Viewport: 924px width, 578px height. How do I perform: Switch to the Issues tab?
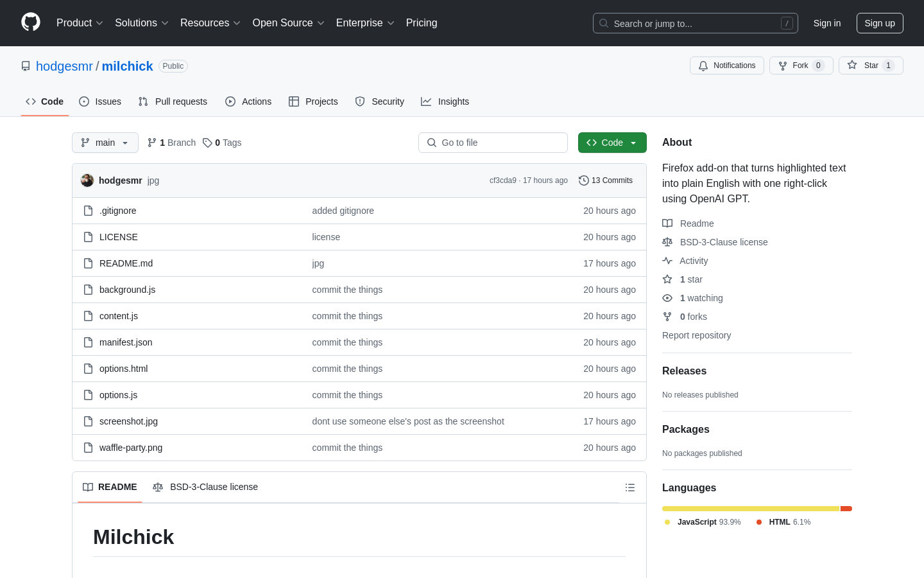click(100, 101)
